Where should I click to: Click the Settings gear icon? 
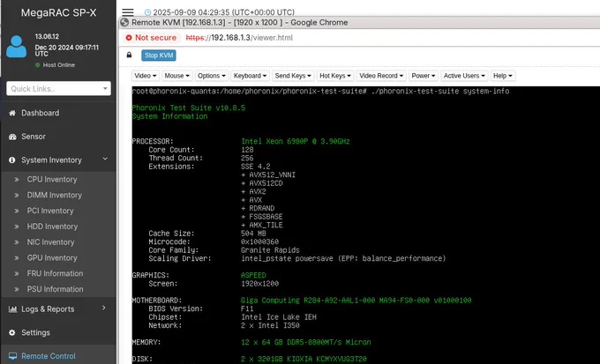coord(12,332)
